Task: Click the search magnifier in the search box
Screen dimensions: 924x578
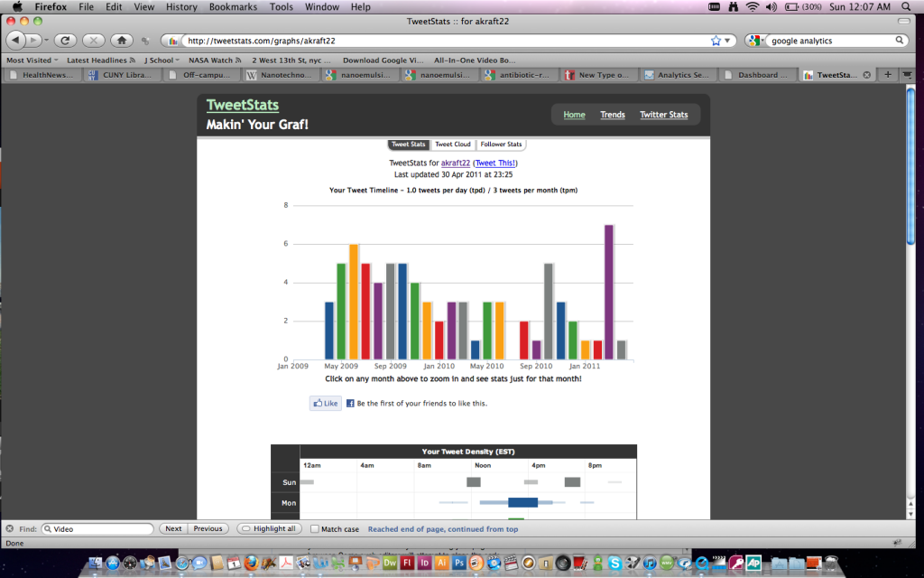Action: 900,41
